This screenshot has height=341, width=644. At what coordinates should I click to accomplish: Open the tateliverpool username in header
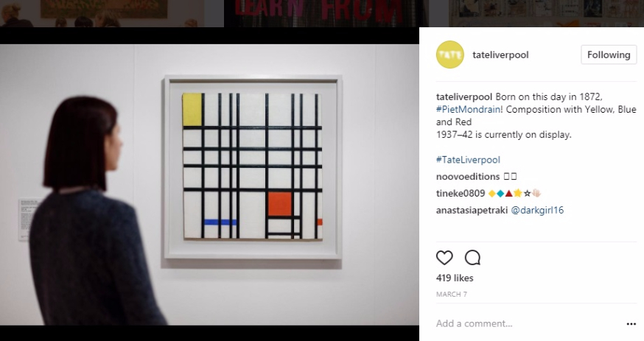tap(500, 55)
